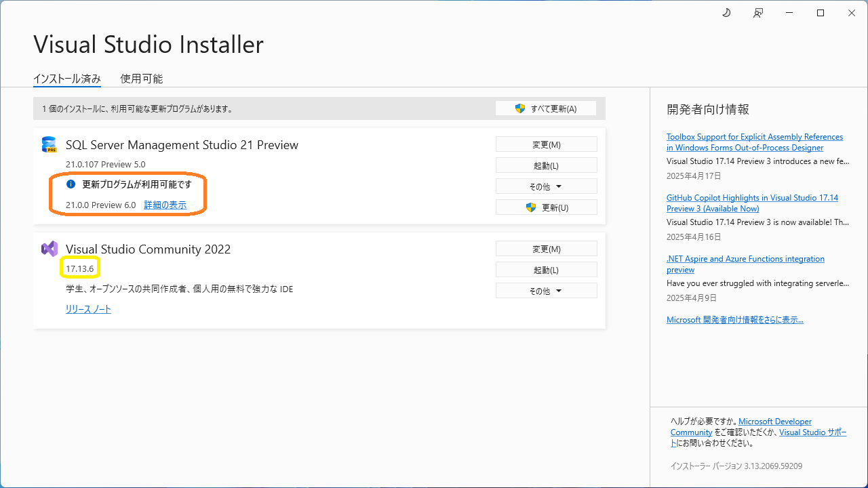Viewport: 868px width, 488px height.
Task: Close the Visual Studio Installer window
Action: tap(852, 13)
